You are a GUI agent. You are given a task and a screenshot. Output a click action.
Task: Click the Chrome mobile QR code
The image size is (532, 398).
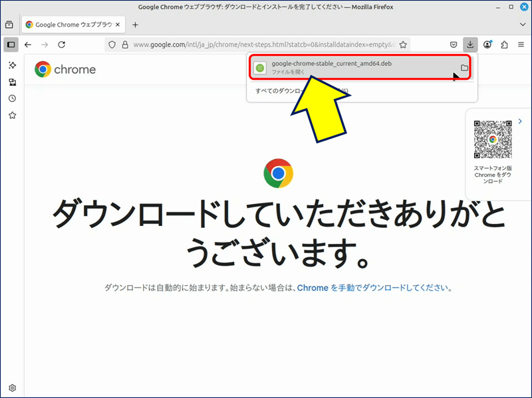click(493, 140)
